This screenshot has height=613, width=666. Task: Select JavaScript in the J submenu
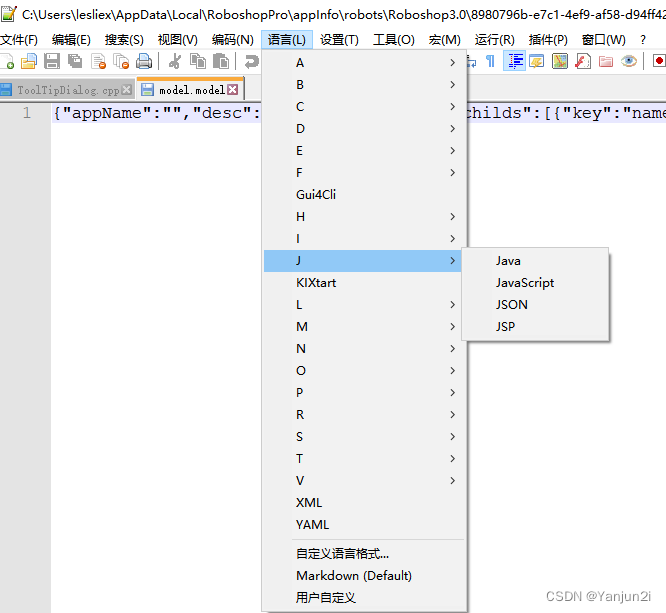[535, 283]
